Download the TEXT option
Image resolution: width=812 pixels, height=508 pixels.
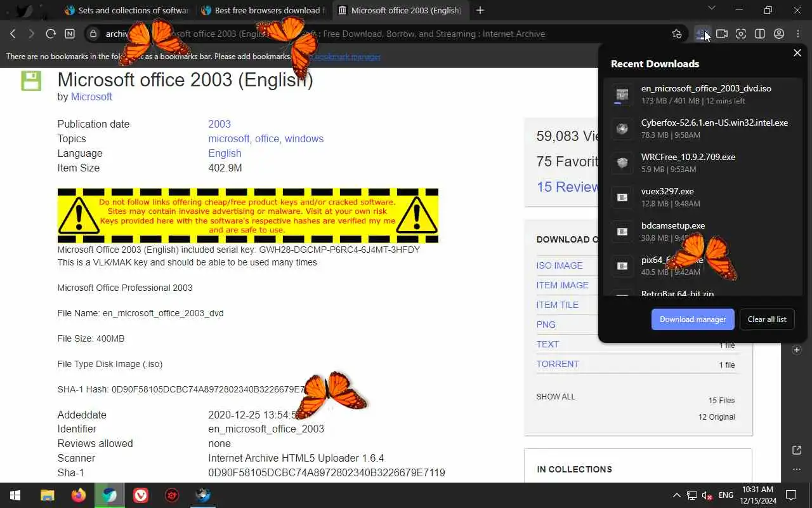[x=548, y=344]
